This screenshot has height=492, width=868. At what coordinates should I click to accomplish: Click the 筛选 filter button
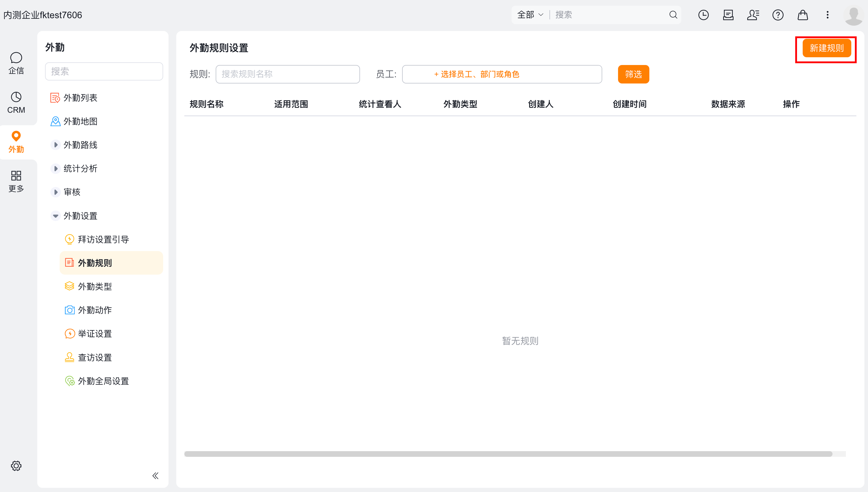tap(634, 74)
